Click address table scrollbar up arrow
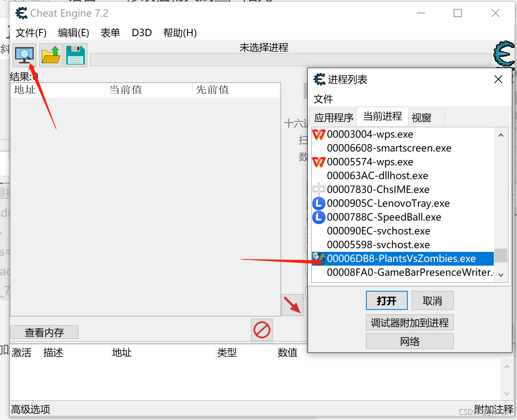 (507, 367)
